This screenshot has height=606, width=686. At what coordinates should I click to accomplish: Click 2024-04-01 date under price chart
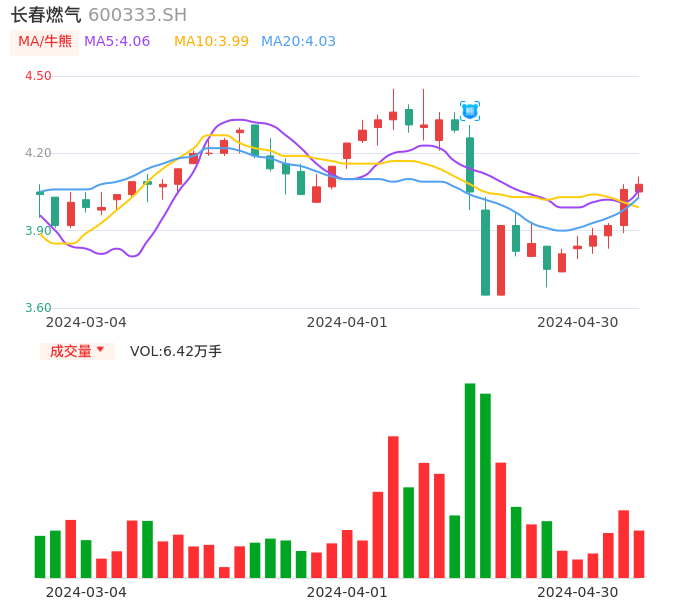pos(347,322)
